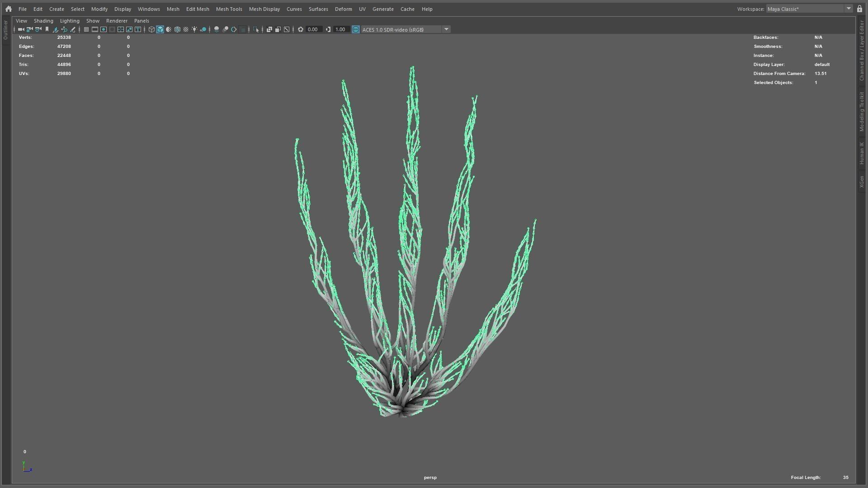868x488 pixels.
Task: Click the Depth of Field icon
Action: (x=243, y=29)
